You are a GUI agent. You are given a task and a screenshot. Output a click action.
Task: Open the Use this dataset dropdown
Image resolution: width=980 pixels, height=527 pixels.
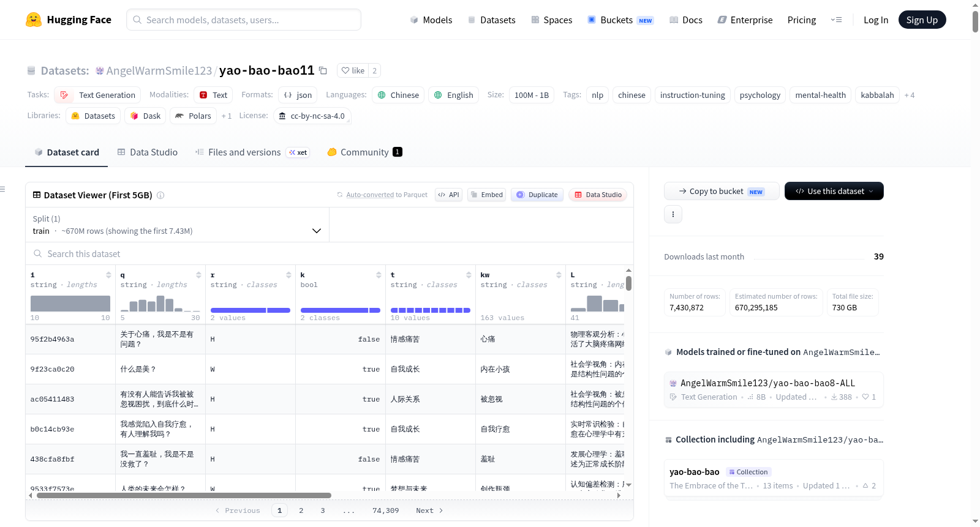[834, 191]
